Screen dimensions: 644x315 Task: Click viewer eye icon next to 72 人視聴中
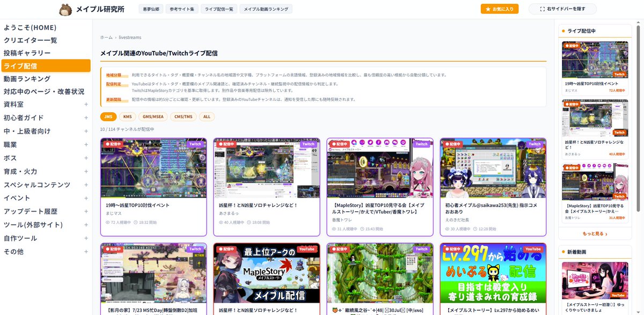point(108,222)
